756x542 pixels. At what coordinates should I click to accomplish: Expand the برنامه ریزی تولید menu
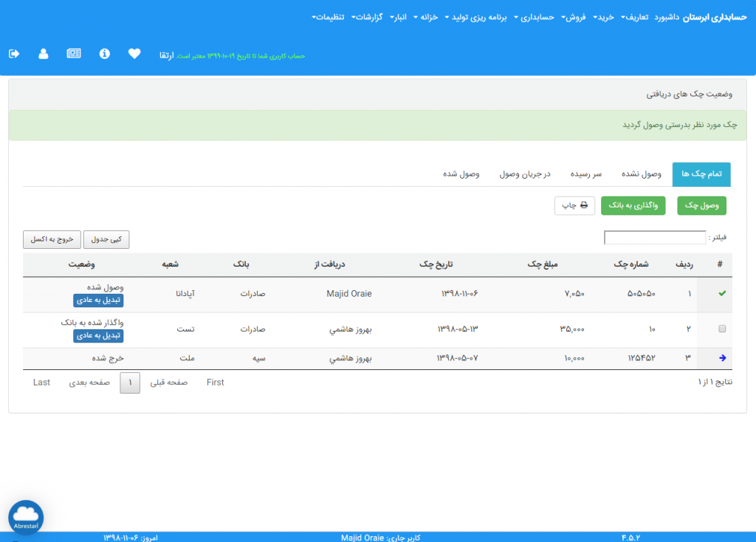coord(476,18)
